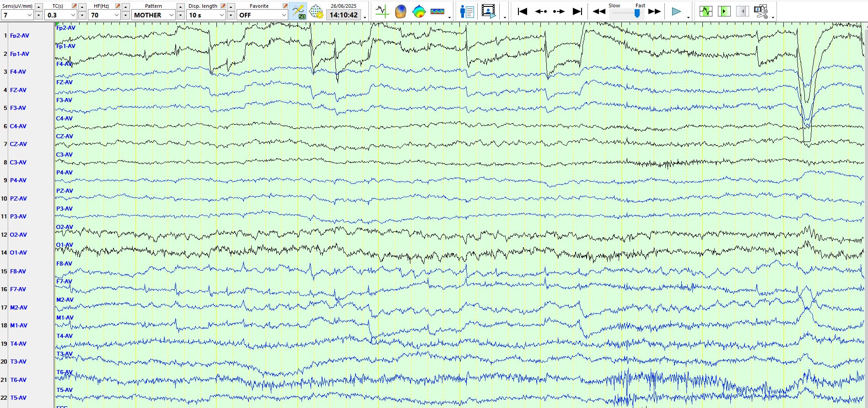Expand the arrow beside the 14:10:42 time
The image size is (868, 408).
(365, 17)
